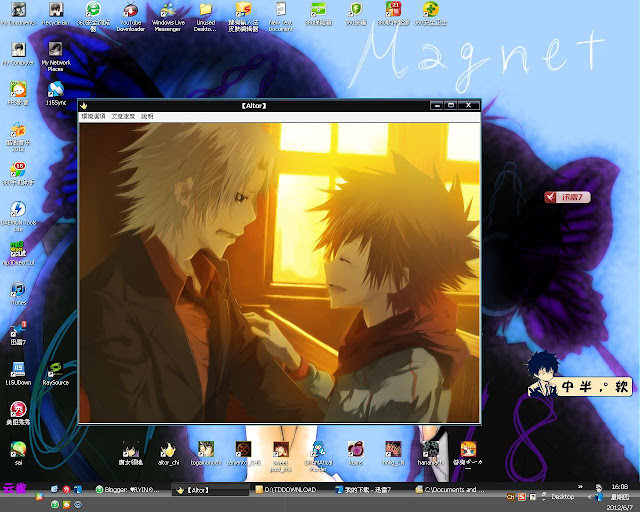Open Windows Live Messenger desktop shortcut
Image resolution: width=640 pixels, height=512 pixels.
168,16
